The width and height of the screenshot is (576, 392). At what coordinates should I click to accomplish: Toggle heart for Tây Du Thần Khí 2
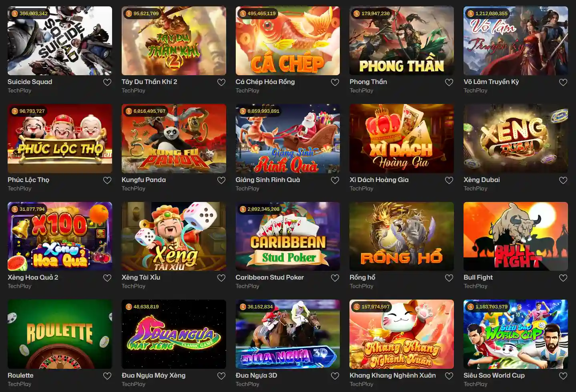click(x=221, y=82)
